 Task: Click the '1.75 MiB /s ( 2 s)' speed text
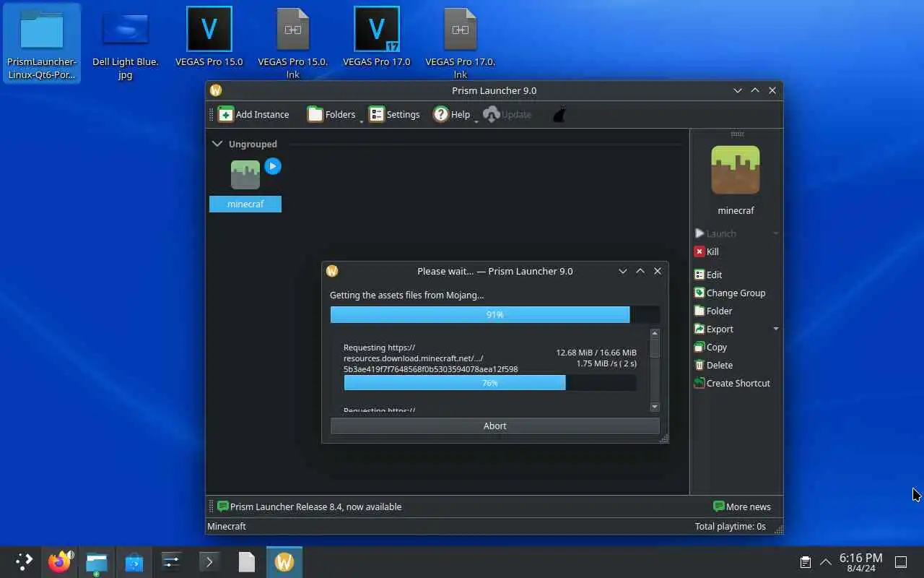point(606,363)
